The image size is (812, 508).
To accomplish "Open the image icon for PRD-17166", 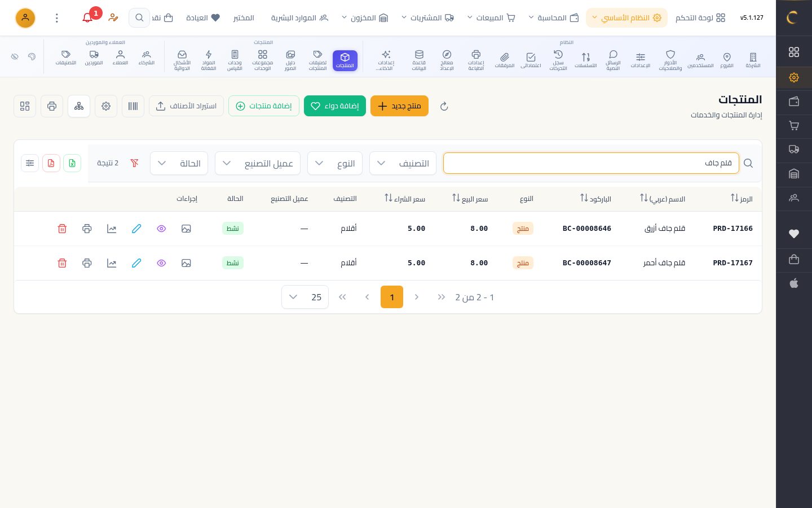I will click(x=186, y=229).
